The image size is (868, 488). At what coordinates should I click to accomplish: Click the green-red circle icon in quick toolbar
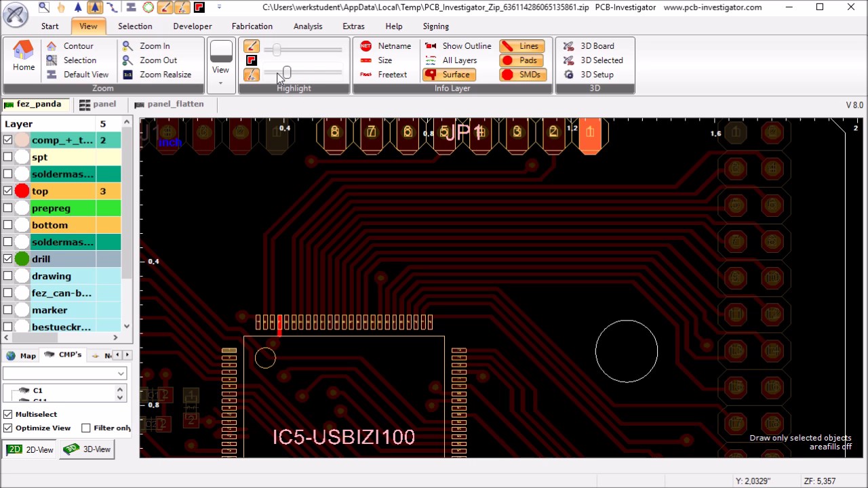pos(148,7)
